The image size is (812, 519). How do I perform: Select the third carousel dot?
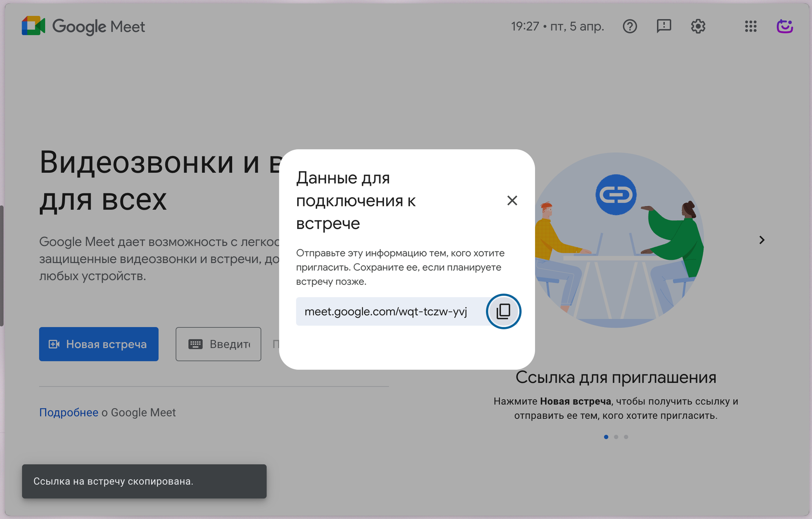[626, 437]
